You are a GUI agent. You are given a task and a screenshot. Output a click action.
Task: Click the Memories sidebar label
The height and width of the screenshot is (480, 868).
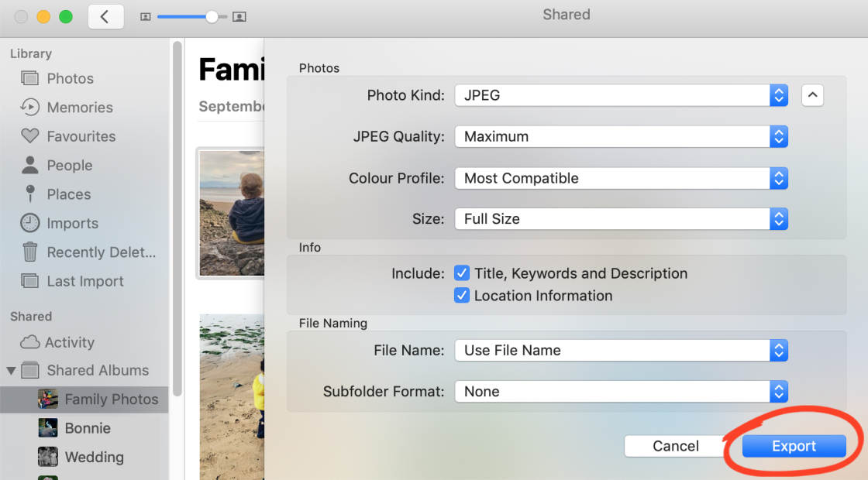point(80,108)
